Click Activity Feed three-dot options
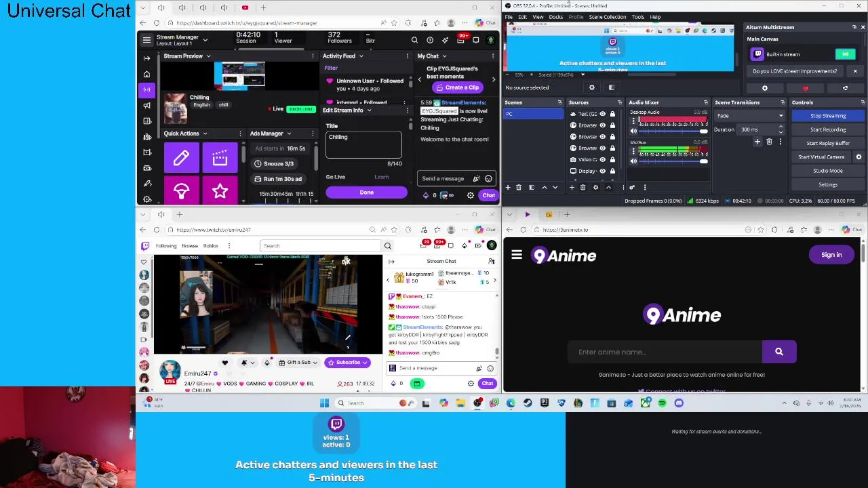Viewport: 868px width, 488px height. pos(408,56)
